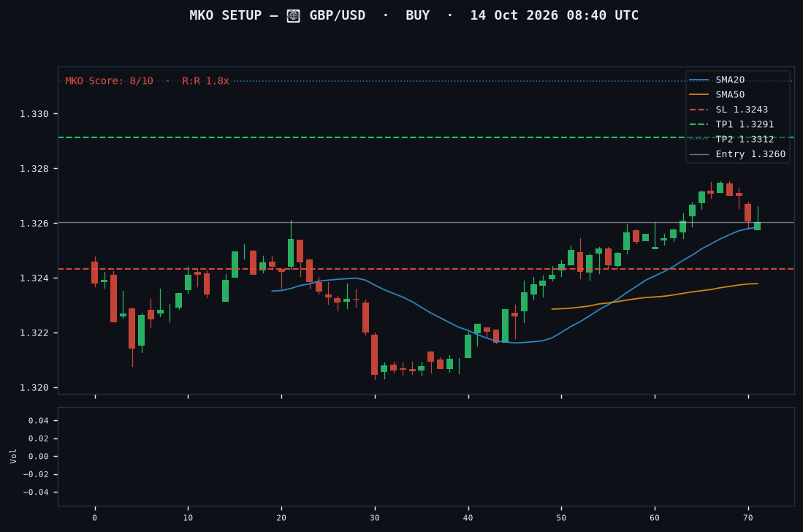This screenshot has height=532, width=803.
Task: Click the orange SMA50 curve on chart
Action: click(x=655, y=297)
